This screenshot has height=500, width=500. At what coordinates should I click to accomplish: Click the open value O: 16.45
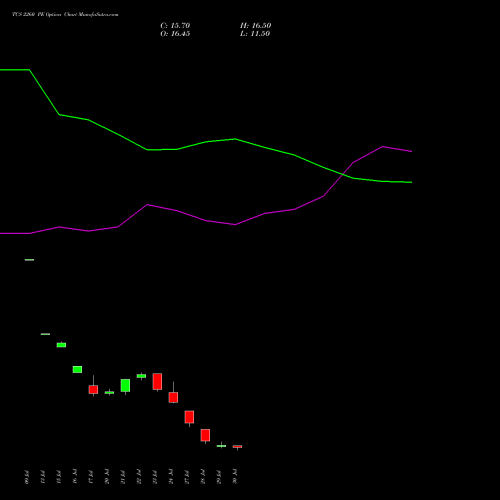[175, 34]
